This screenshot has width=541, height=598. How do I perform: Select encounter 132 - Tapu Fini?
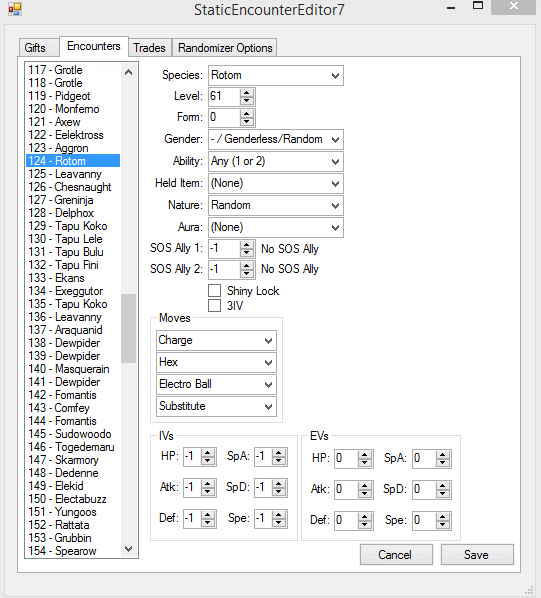coord(73,265)
